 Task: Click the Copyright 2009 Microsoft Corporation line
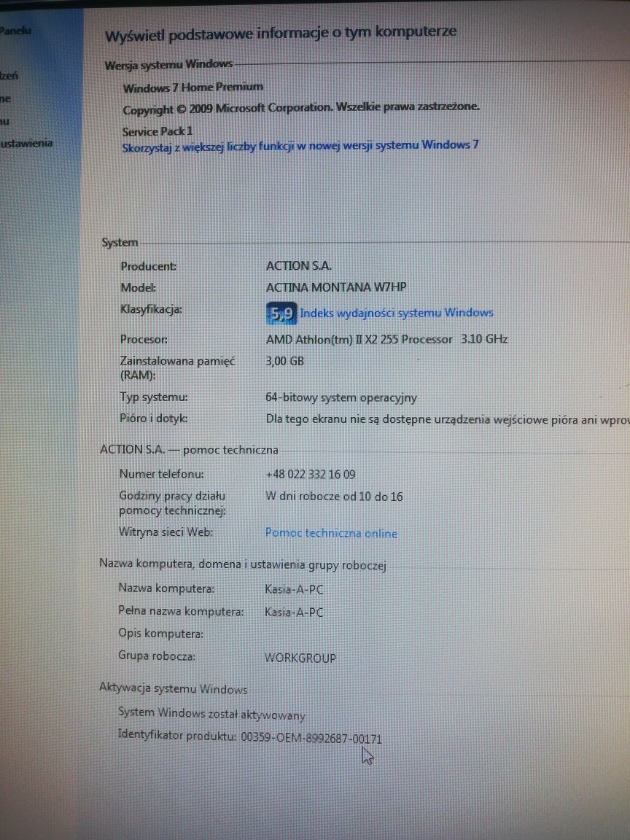[301, 108]
